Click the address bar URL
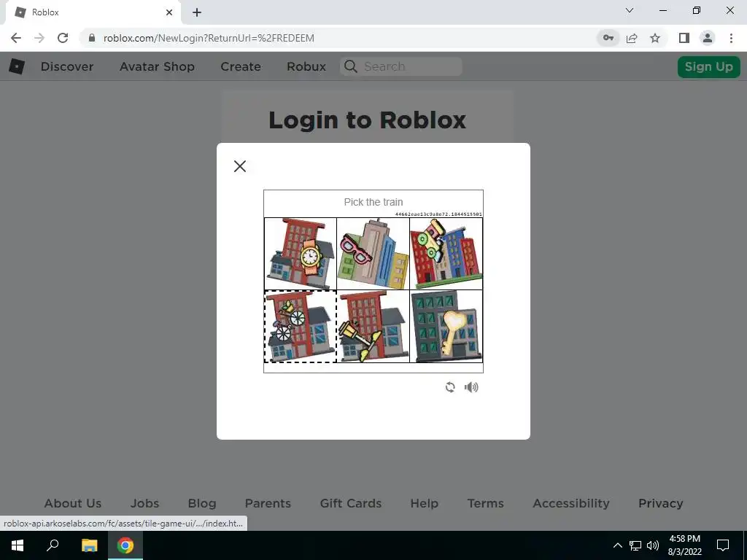This screenshot has width=747, height=560. click(x=209, y=38)
